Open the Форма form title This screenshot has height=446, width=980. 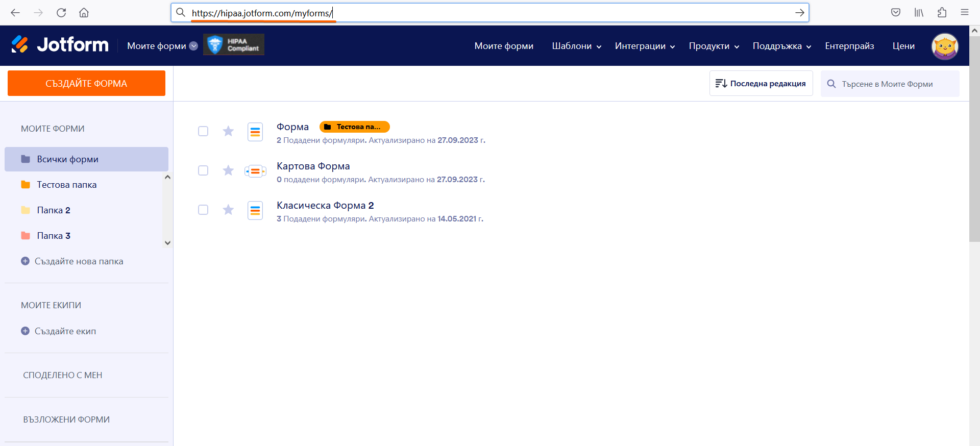point(292,127)
